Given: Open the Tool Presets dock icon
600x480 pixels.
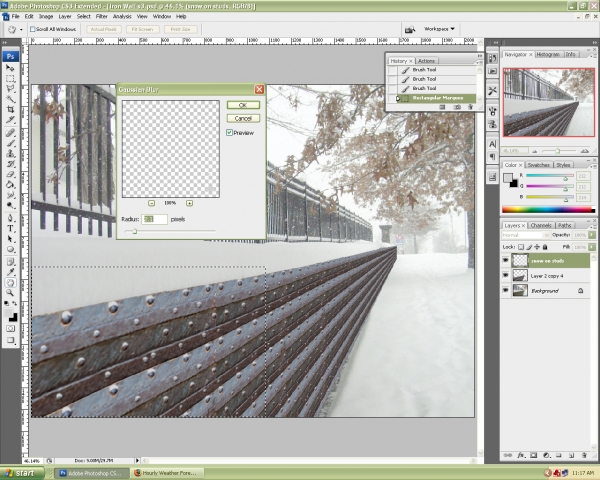Looking at the screenshot, I should point(492,91).
